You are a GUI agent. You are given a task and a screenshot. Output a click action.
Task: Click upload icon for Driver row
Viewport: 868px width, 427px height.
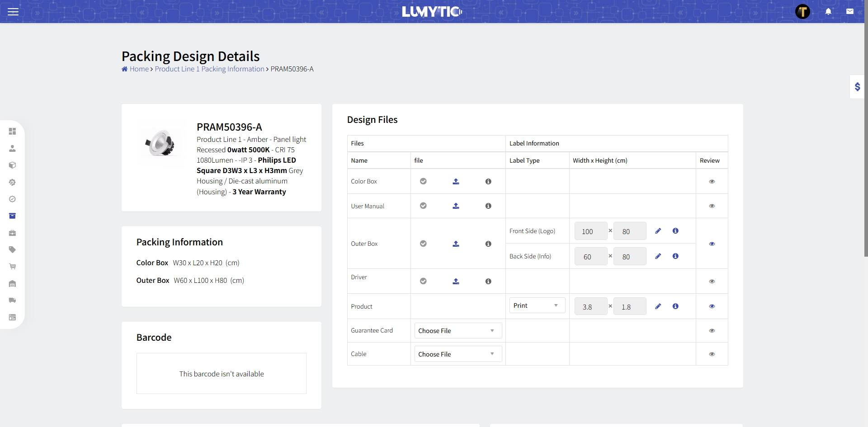tap(456, 281)
